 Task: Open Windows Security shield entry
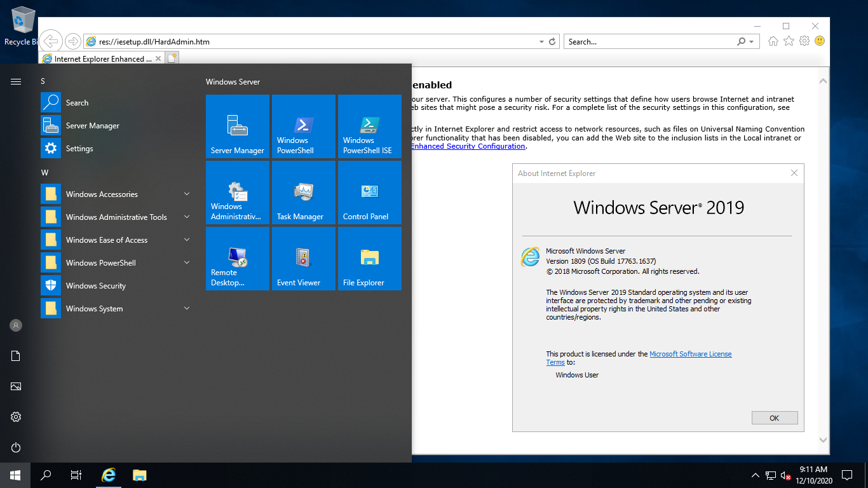pyautogui.click(x=117, y=286)
